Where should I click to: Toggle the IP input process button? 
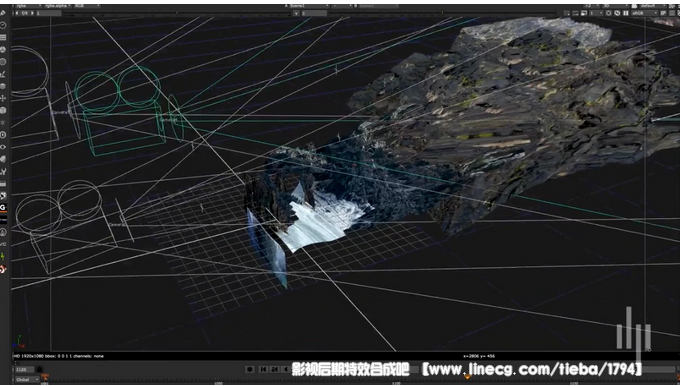click(x=663, y=13)
